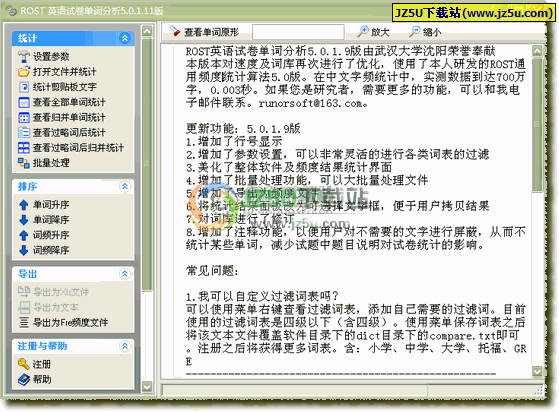This screenshot has width=559, height=412.
Task: Click 导出为Fre频度文件 label
Action: (70, 323)
